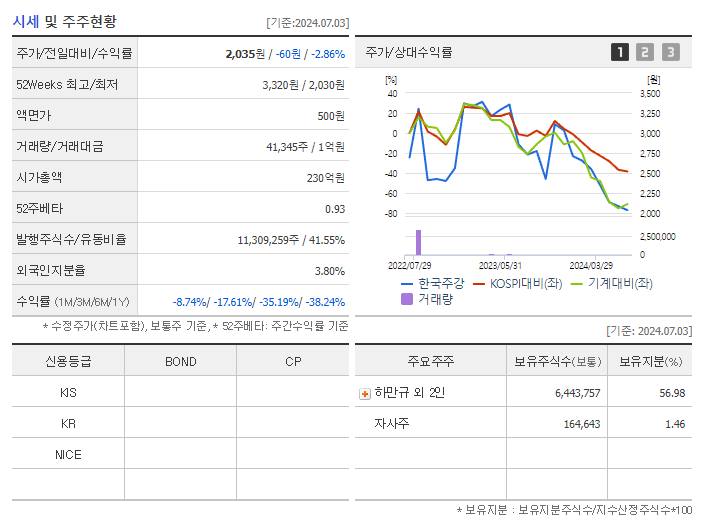Image resolution: width=702 pixels, height=525 pixels.
Task: Switch to chart view 1
Action: (x=620, y=52)
